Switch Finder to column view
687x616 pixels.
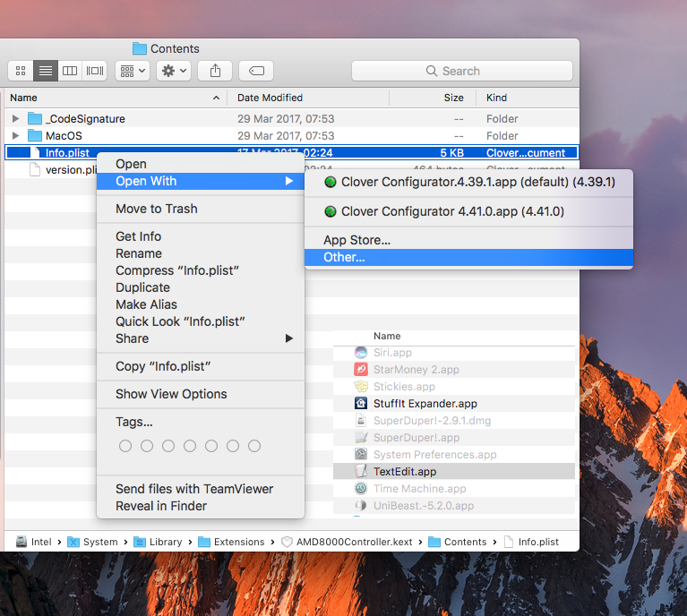[x=69, y=71]
